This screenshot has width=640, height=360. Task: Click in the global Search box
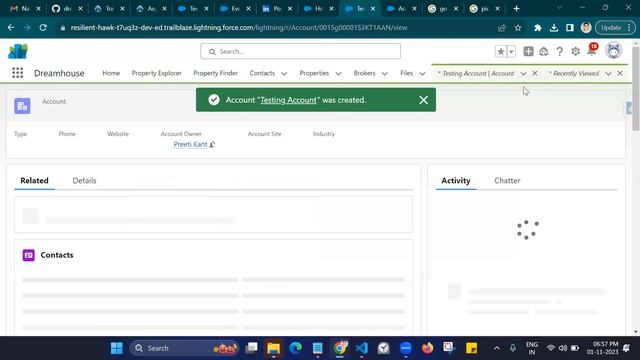click(x=300, y=51)
